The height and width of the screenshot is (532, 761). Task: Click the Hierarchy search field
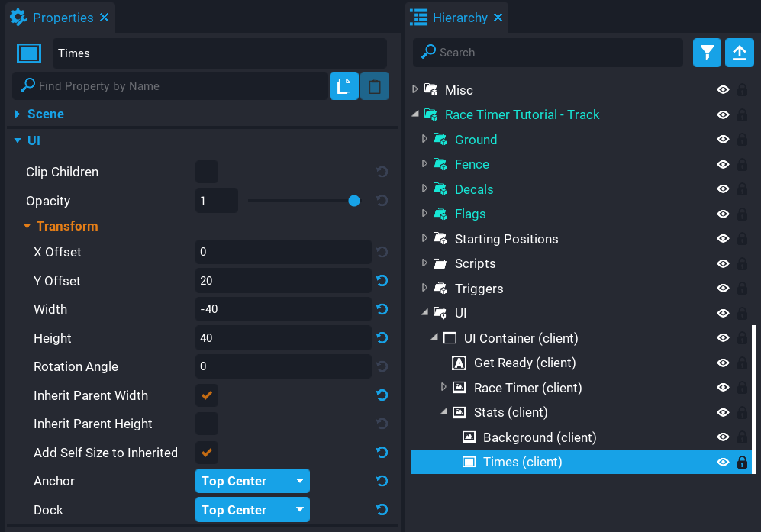[550, 53]
